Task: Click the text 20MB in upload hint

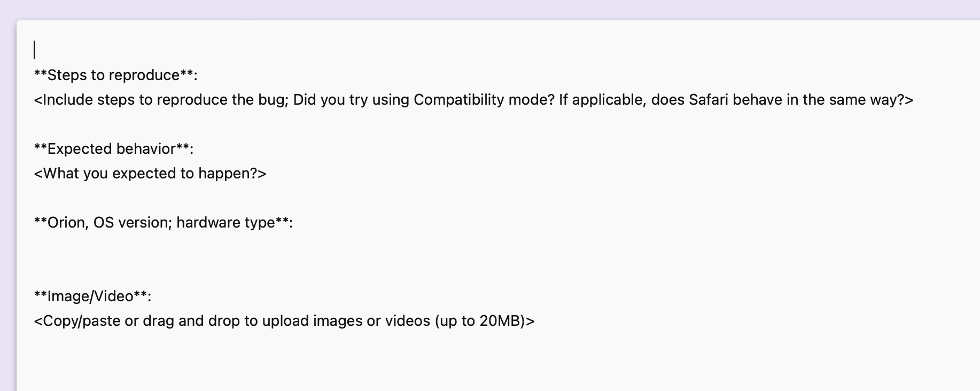Action: click(500, 321)
